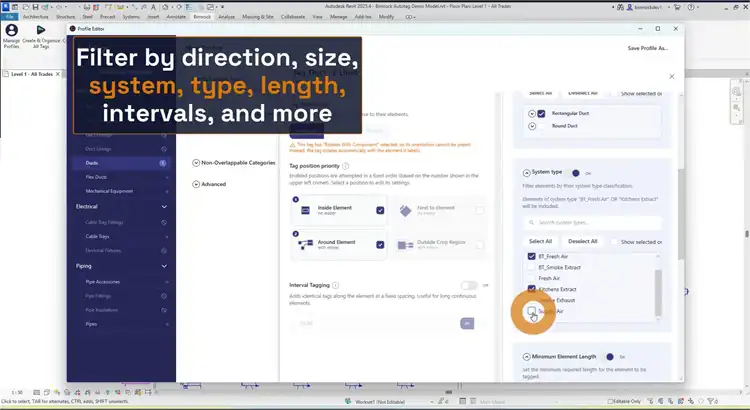The height and width of the screenshot is (410, 750).
Task: Open the Systems ribbon tab
Action: 131,17
